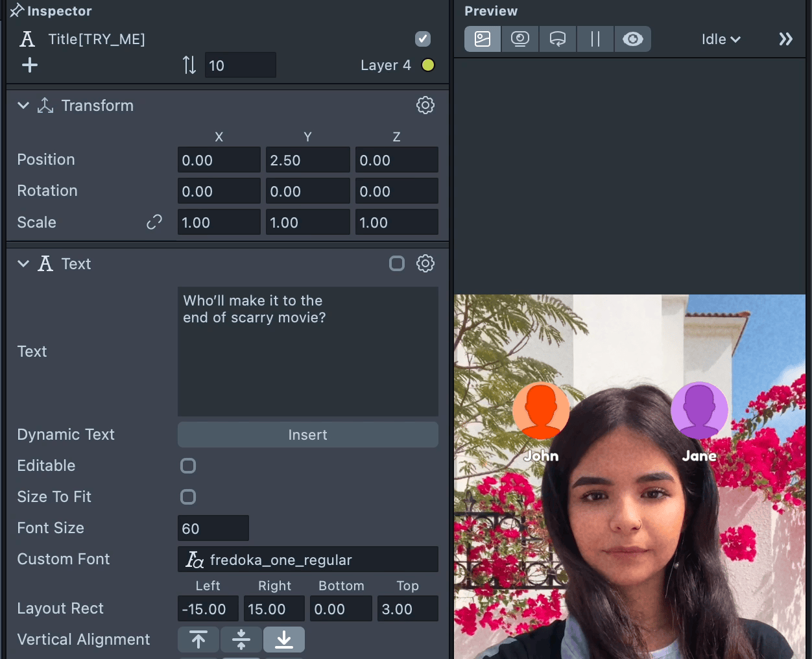Collapse the Transform section
Image resolution: width=812 pixels, height=659 pixels.
point(23,105)
